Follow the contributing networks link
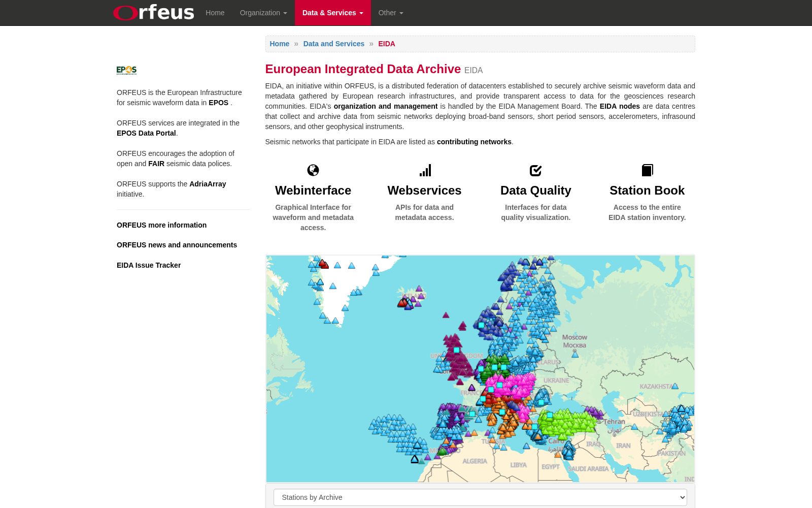The image size is (812, 508). pyautogui.click(x=474, y=142)
